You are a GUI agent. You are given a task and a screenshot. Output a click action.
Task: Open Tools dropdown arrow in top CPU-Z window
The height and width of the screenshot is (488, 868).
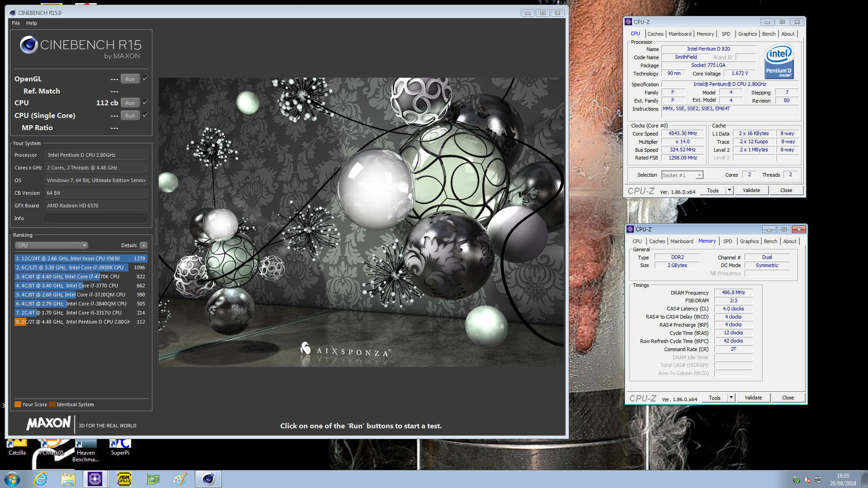click(x=729, y=190)
